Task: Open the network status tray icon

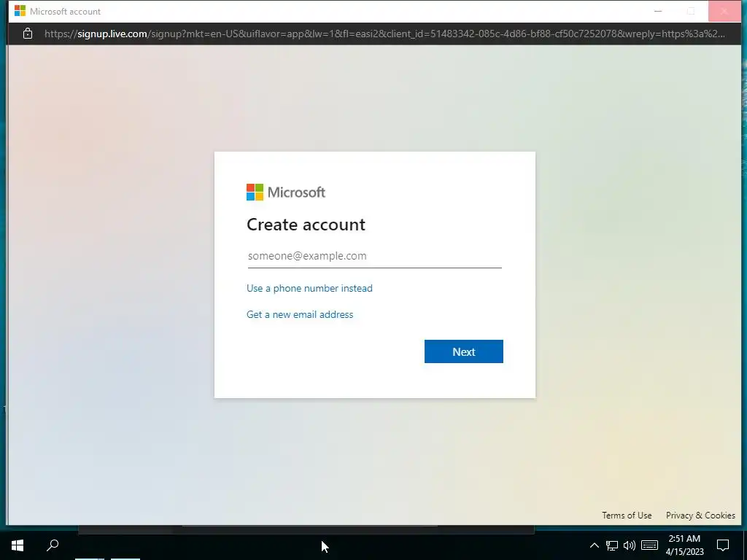Action: [612, 545]
